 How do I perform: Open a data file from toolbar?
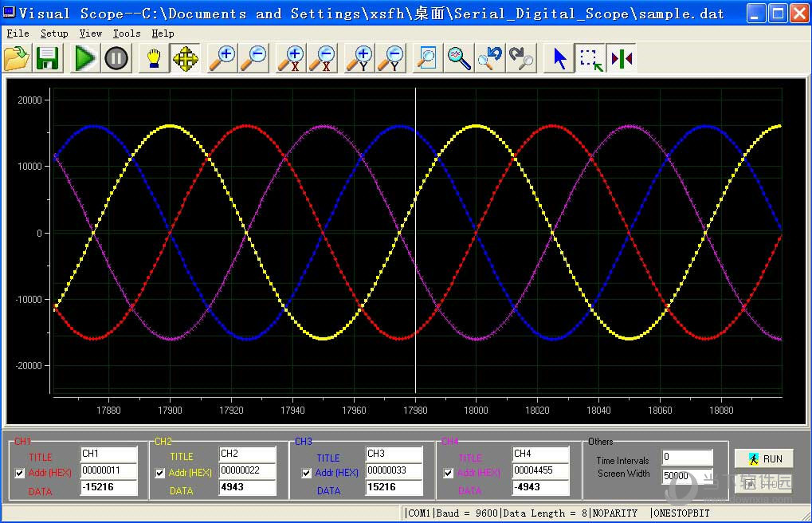pyautogui.click(x=17, y=57)
